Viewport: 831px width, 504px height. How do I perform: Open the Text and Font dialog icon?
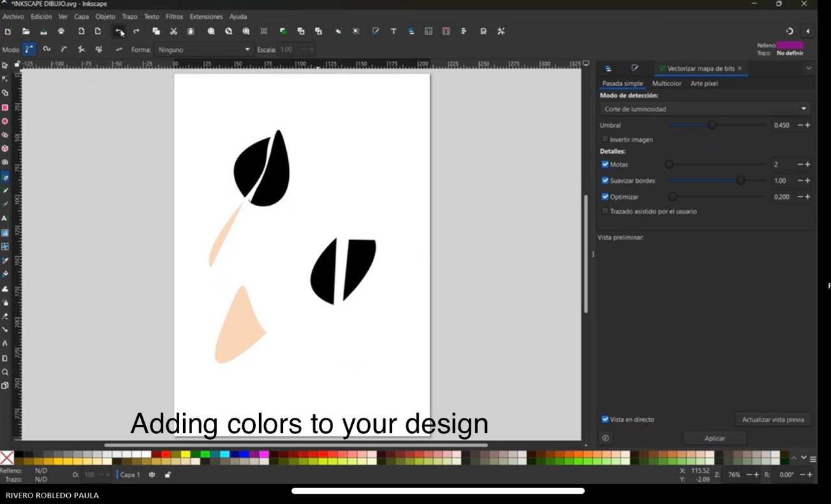point(393,31)
